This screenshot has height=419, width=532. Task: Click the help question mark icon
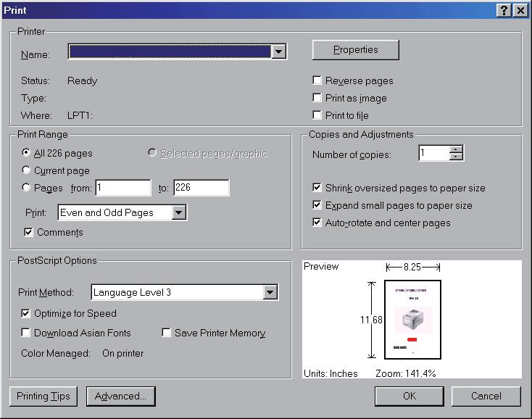(504, 11)
